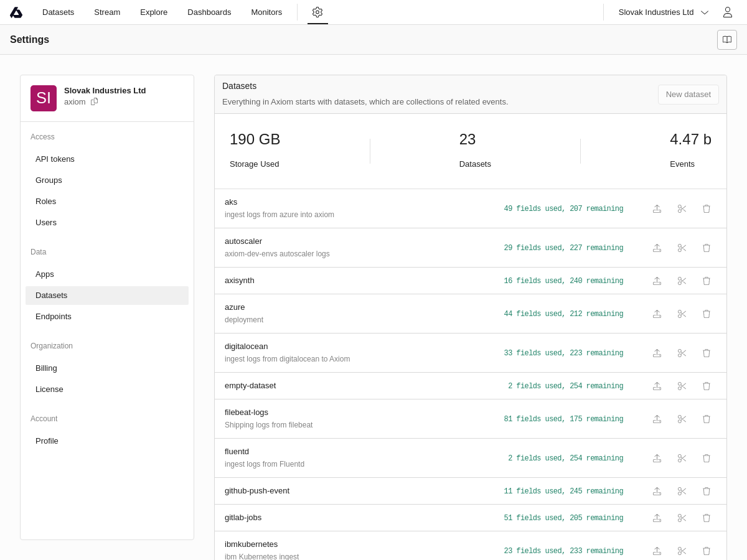Open the Explore menu item
Image resolution: width=747 pixels, height=560 pixels.
154,12
